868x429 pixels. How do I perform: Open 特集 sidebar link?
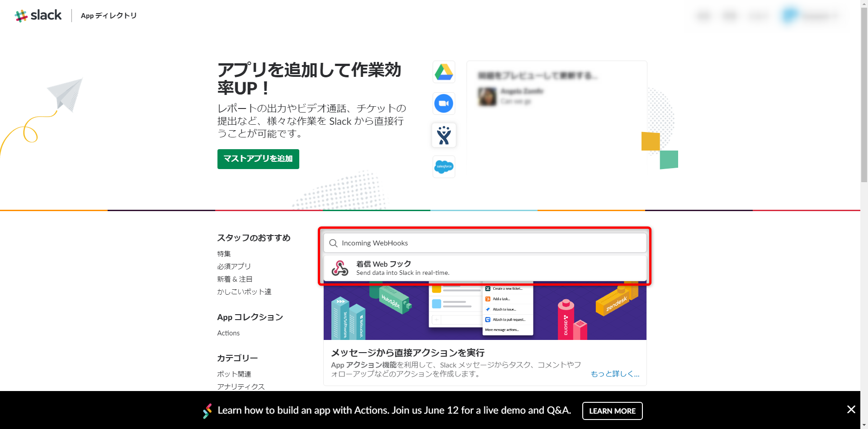[x=224, y=254]
